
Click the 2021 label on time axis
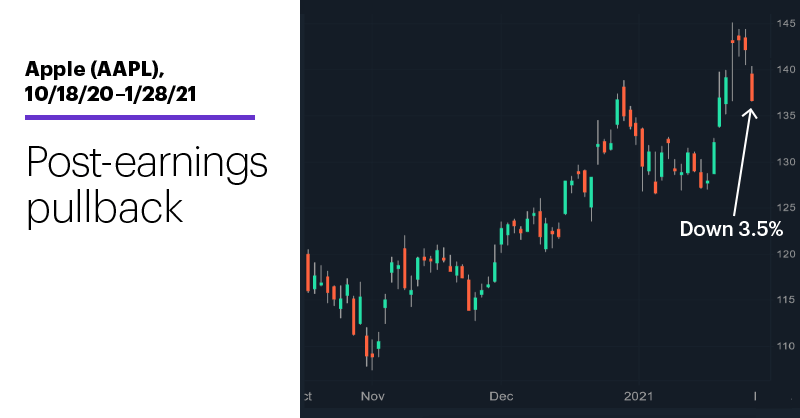pos(638,396)
